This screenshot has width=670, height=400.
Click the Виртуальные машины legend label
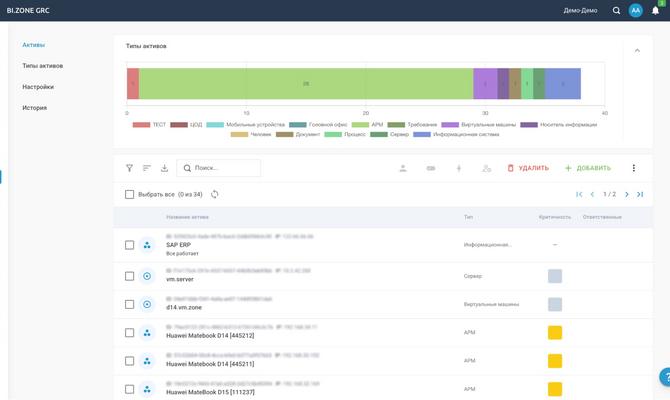click(x=488, y=125)
